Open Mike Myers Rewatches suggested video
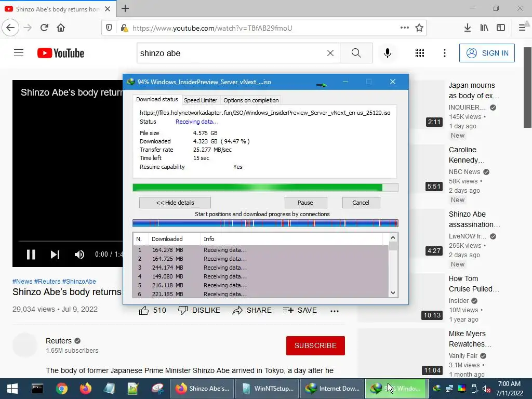The height and width of the screenshot is (399, 532). 470,339
